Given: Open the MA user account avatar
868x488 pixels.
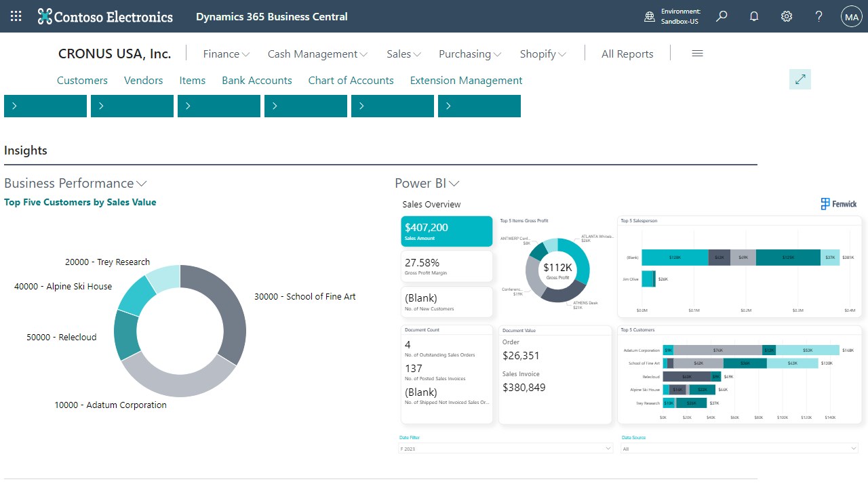Looking at the screenshot, I should point(851,16).
